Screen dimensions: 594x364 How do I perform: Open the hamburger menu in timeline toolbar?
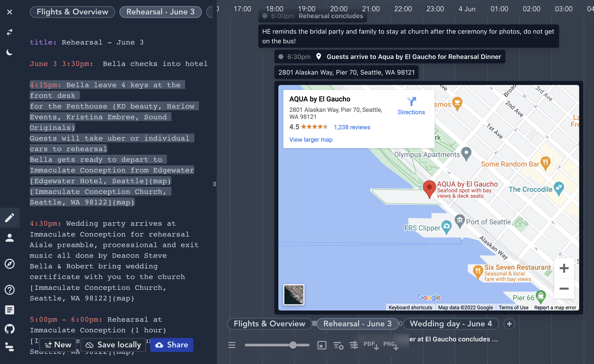(x=232, y=345)
